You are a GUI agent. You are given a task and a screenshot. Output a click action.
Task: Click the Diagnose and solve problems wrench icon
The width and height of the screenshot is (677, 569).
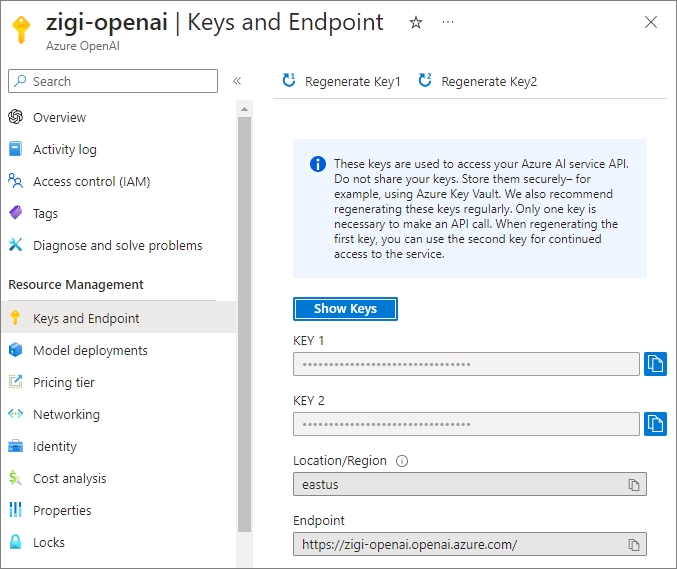[16, 244]
